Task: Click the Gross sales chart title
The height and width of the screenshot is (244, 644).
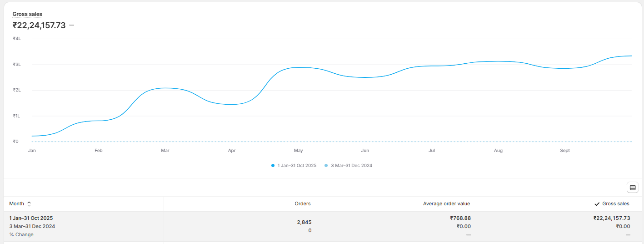Action: pos(27,14)
